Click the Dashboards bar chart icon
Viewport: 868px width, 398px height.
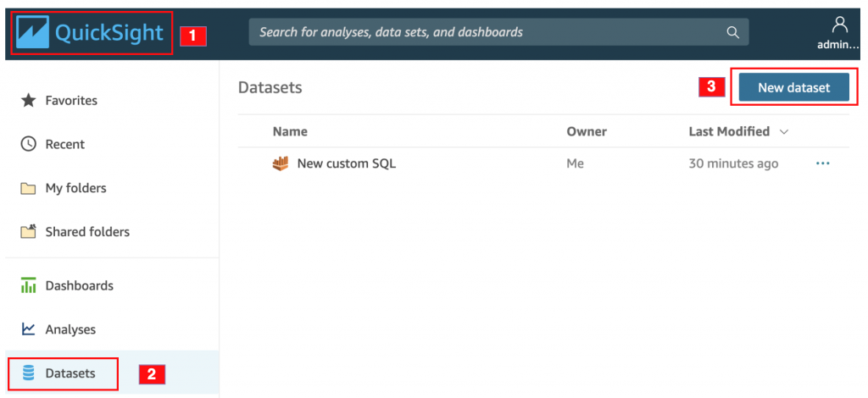pos(28,285)
